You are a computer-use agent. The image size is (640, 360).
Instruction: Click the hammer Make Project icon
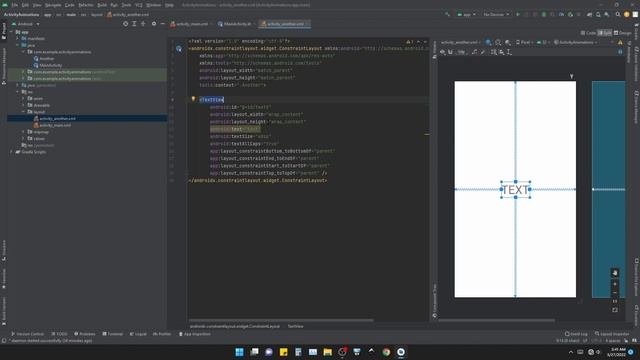click(447, 14)
